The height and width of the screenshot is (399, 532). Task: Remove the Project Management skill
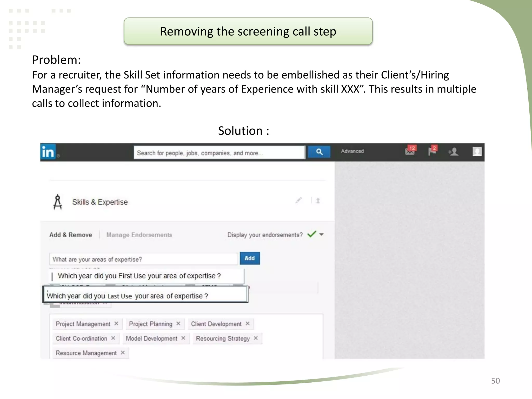pyautogui.click(x=116, y=323)
